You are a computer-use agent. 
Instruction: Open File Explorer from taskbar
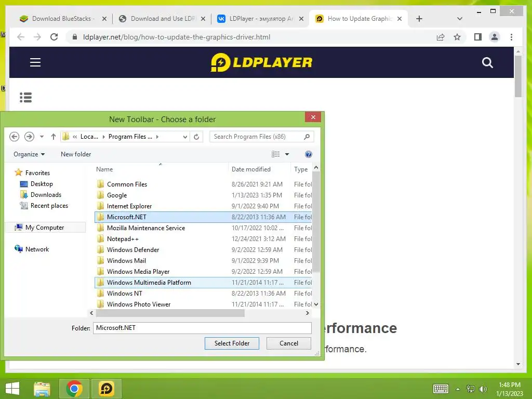click(x=42, y=389)
